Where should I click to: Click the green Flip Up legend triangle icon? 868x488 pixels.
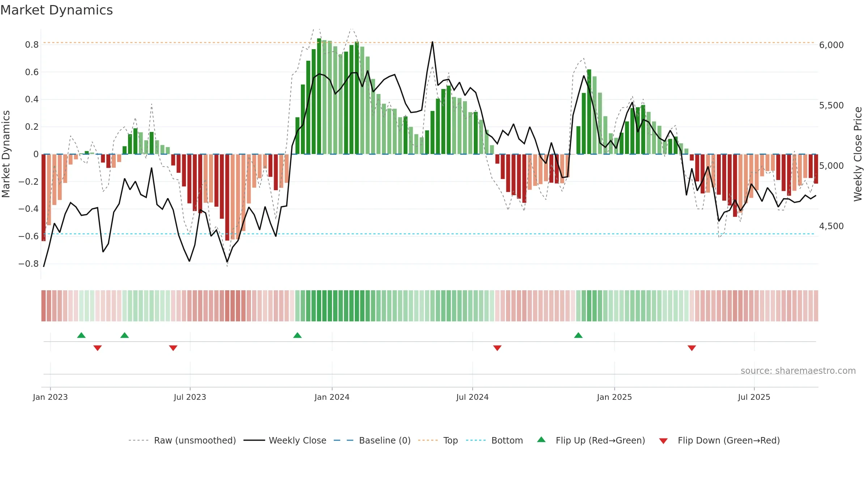541,440
